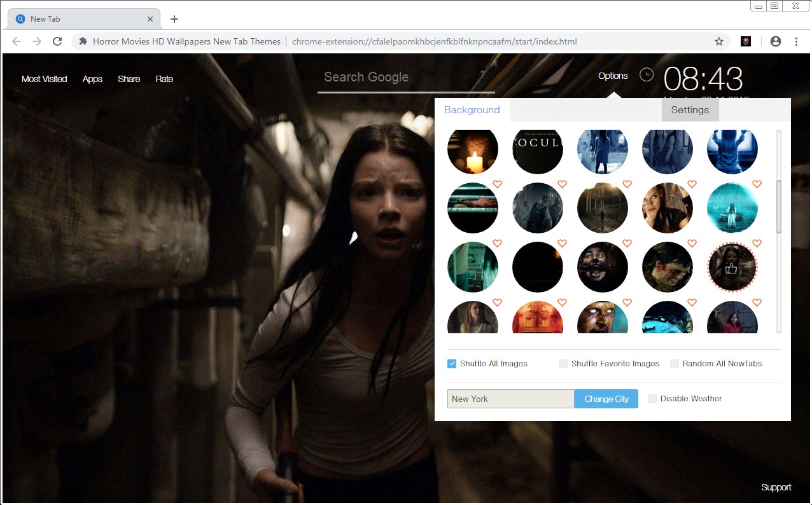Click heart above the thumbs-up selected thumbnail
This screenshot has height=505, width=812.
tap(757, 244)
